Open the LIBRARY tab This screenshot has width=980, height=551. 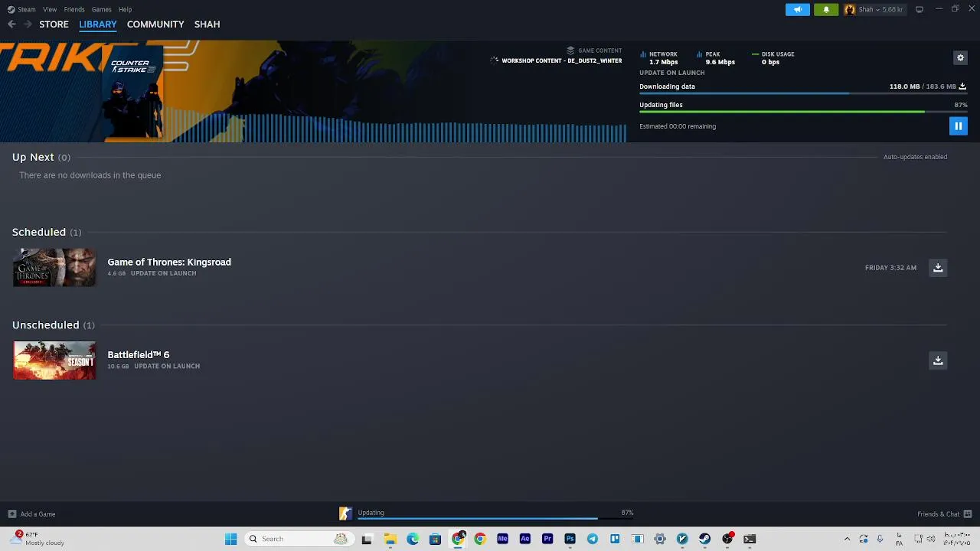98,24
